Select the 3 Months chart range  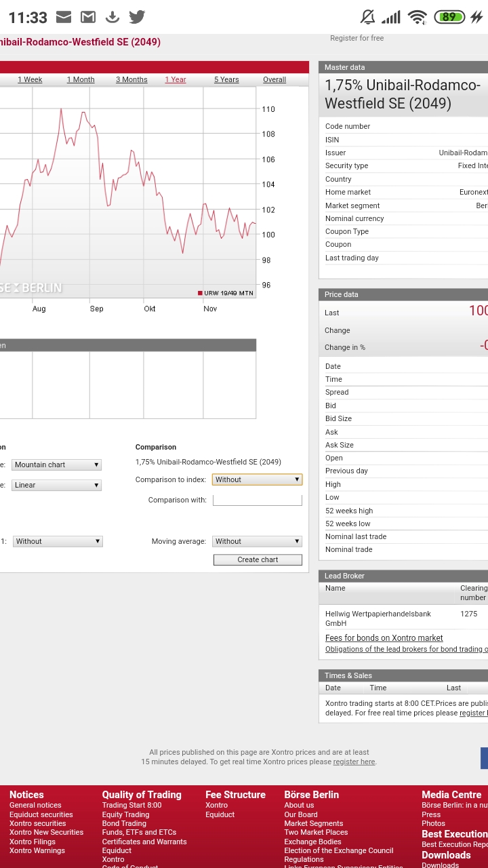click(x=131, y=79)
